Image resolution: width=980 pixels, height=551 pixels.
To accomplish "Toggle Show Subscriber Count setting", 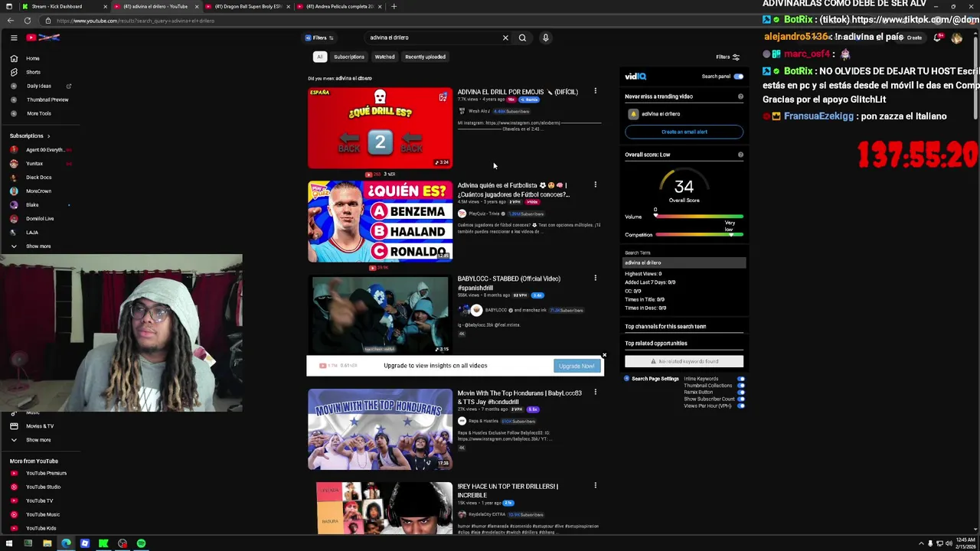I will pyautogui.click(x=740, y=399).
